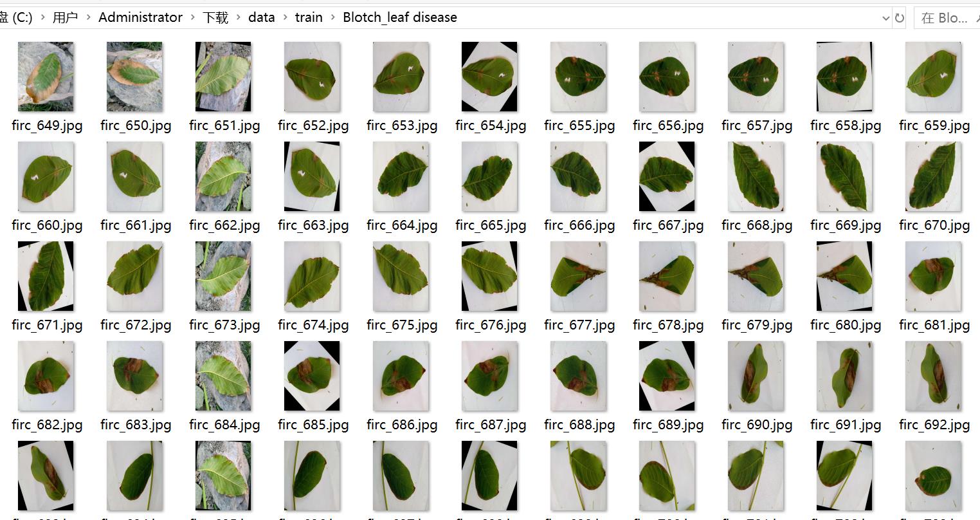Select the firc_690.jpg thumbnail

tap(756, 376)
